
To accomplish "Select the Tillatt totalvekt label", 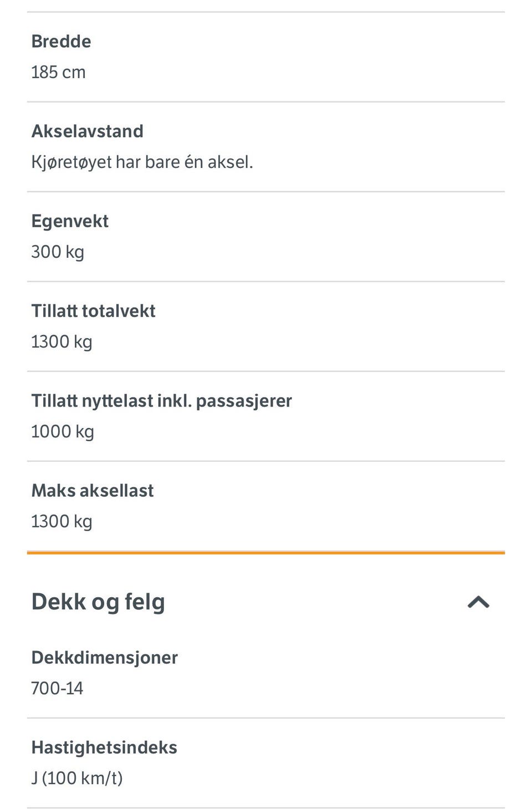I will pyautogui.click(x=93, y=311).
